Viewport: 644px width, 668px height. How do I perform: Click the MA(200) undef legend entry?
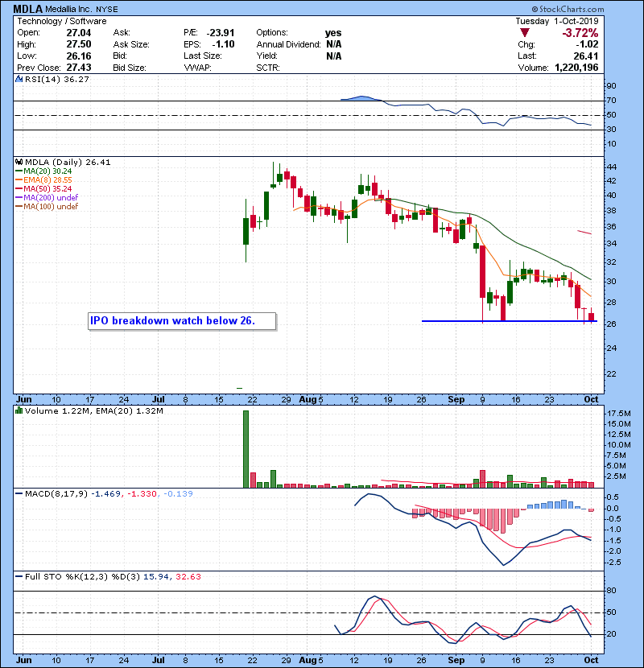[x=47, y=198]
